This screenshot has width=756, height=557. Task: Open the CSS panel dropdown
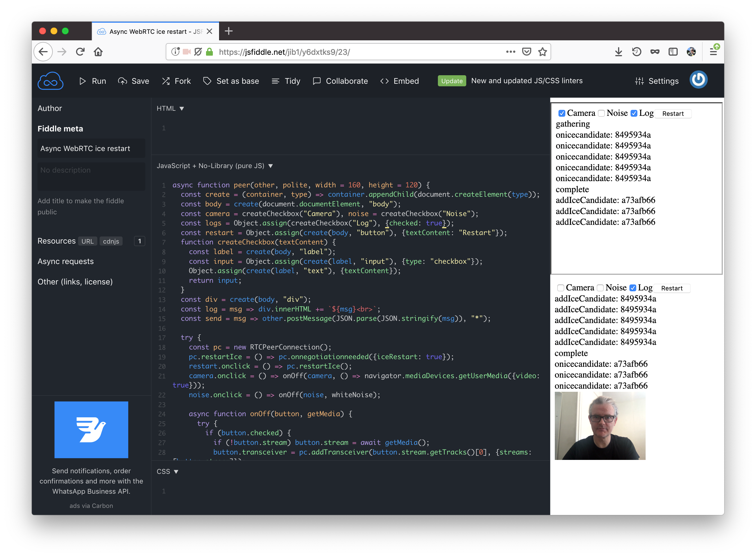(x=167, y=471)
